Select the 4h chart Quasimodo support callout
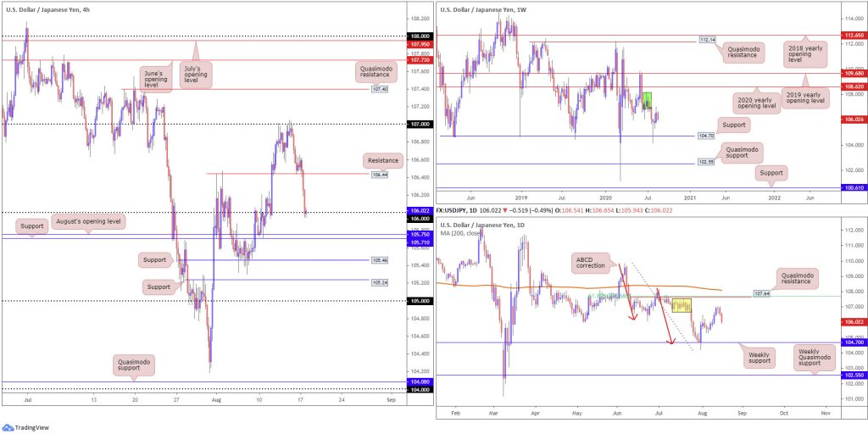The width and height of the screenshot is (868, 434). pyautogui.click(x=133, y=364)
